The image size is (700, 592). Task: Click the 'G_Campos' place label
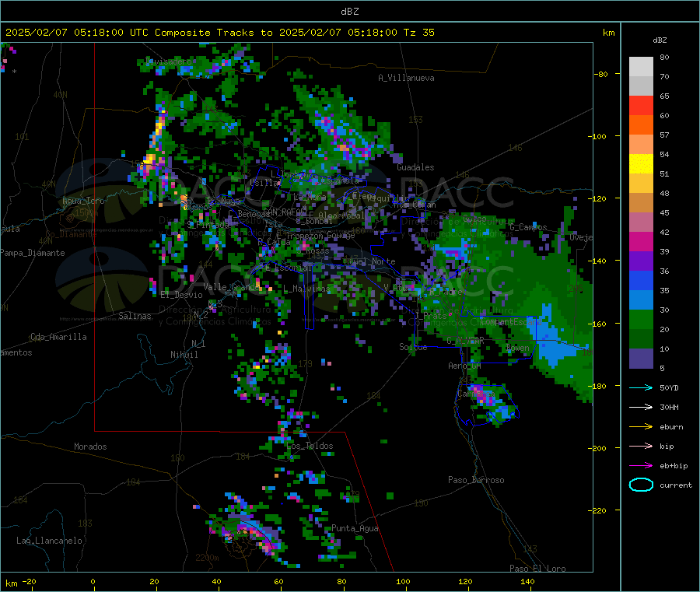point(528,227)
